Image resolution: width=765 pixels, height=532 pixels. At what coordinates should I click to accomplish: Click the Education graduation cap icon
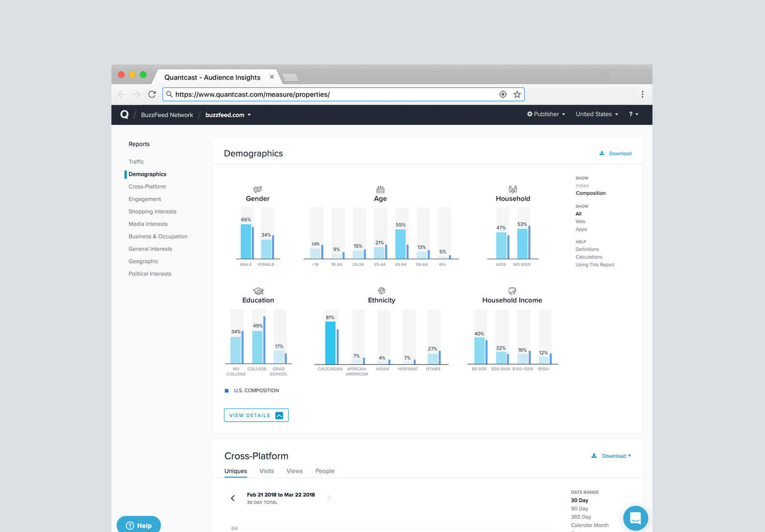[x=258, y=291]
